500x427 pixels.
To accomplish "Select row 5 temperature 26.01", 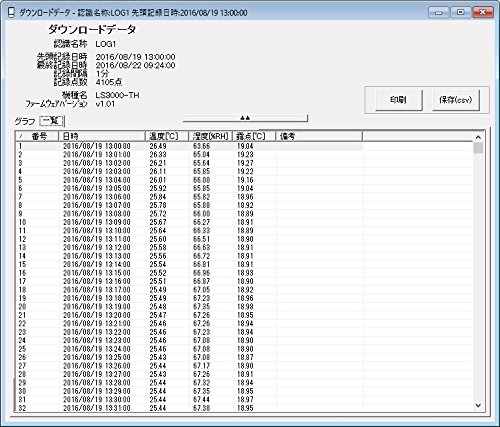I will click(x=158, y=180).
